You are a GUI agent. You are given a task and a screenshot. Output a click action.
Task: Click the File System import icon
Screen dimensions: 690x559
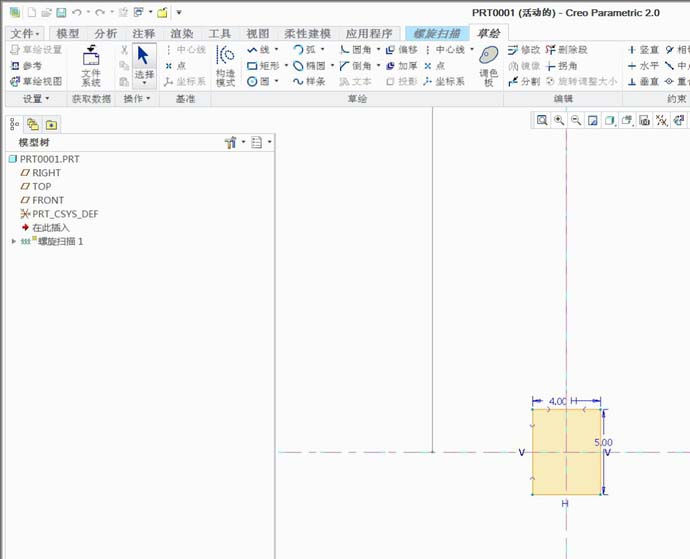click(x=91, y=66)
